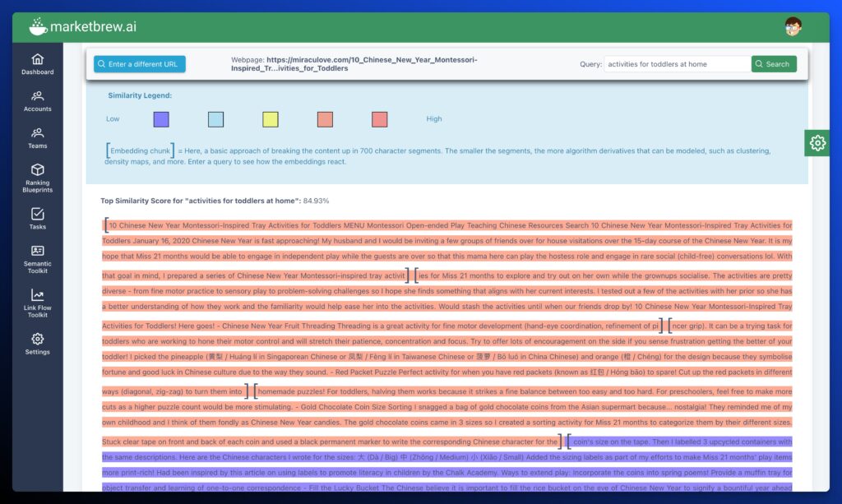This screenshot has width=842, height=504.
Task: Click the red high-similarity swatch
Action: [x=379, y=119]
